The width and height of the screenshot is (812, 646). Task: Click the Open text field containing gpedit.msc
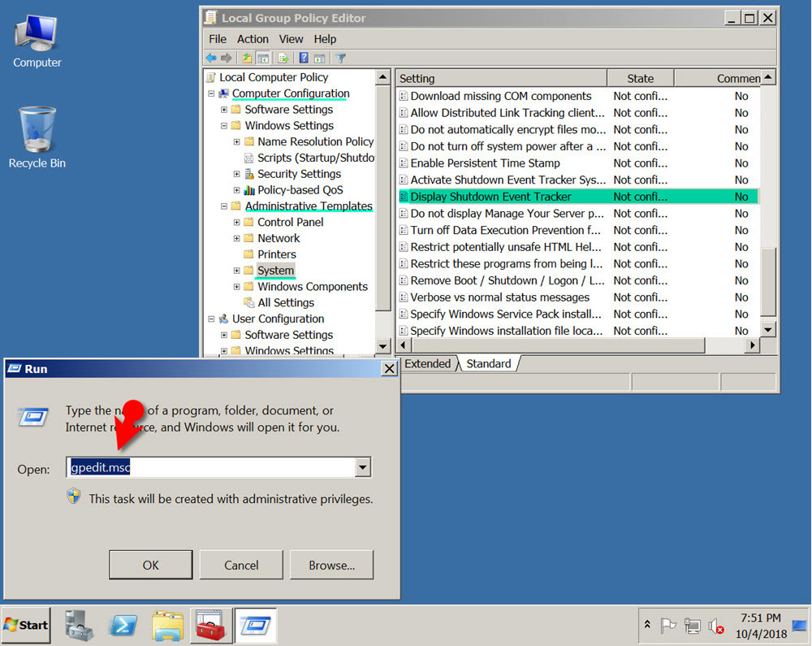click(211, 467)
